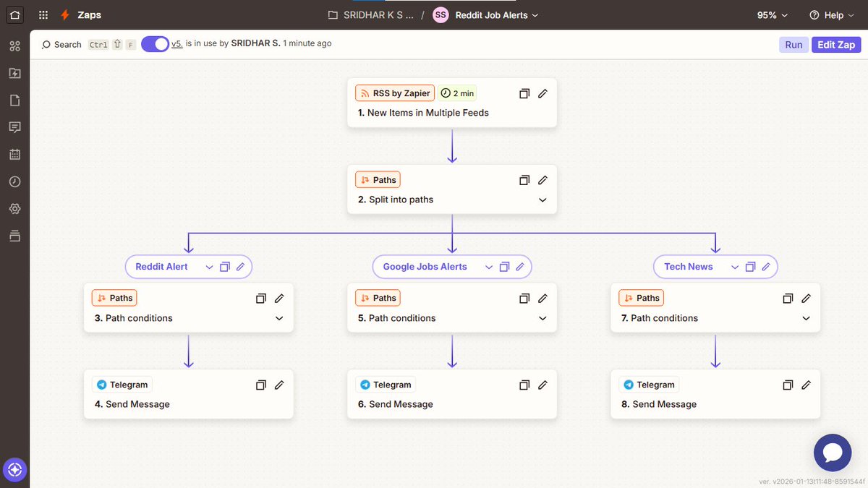Rename Google Jobs Alerts path with pencil
This screenshot has width=868, height=488.
coord(520,267)
